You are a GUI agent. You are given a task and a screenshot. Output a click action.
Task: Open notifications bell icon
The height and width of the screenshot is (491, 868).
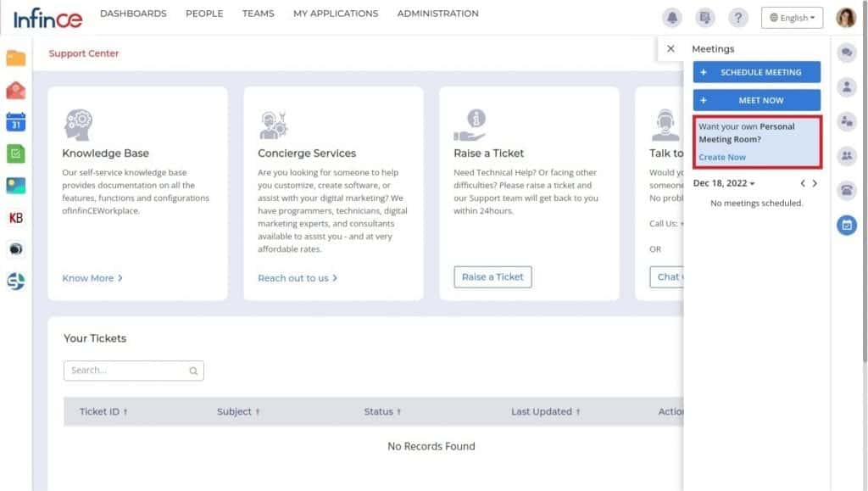click(x=672, y=18)
